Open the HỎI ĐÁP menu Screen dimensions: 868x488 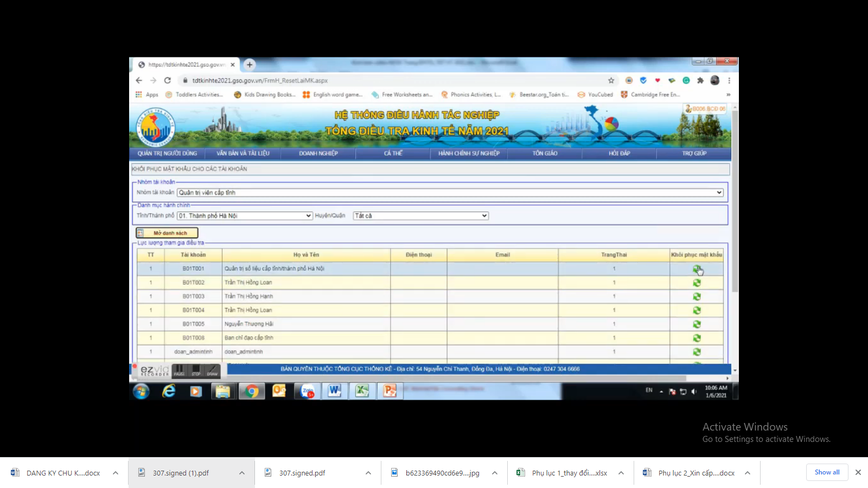coord(620,153)
